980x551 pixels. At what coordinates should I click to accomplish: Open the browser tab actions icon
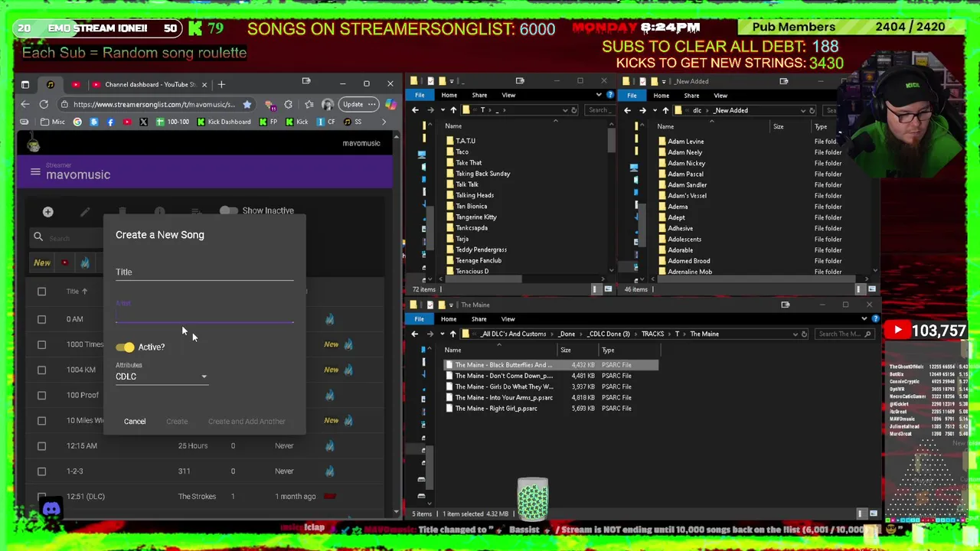point(24,84)
